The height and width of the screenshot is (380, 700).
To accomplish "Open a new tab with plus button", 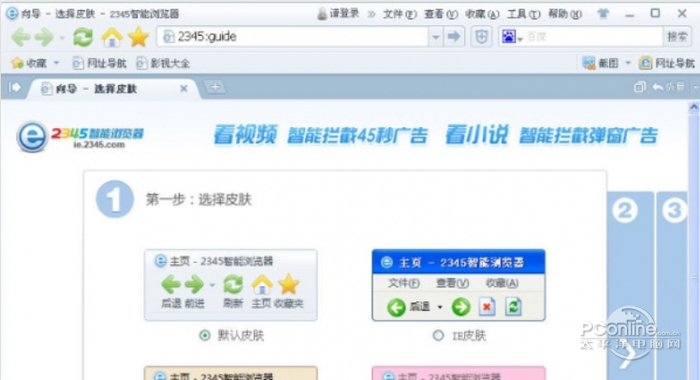I will [x=215, y=87].
